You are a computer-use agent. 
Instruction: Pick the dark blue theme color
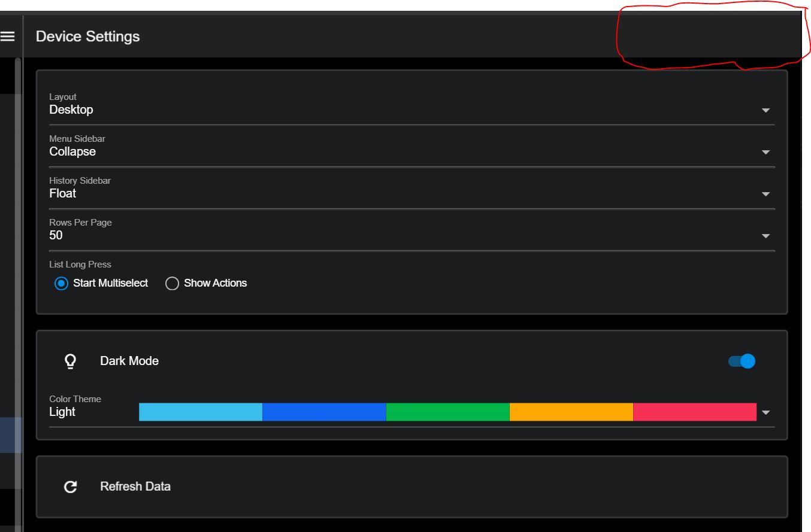(x=323, y=412)
